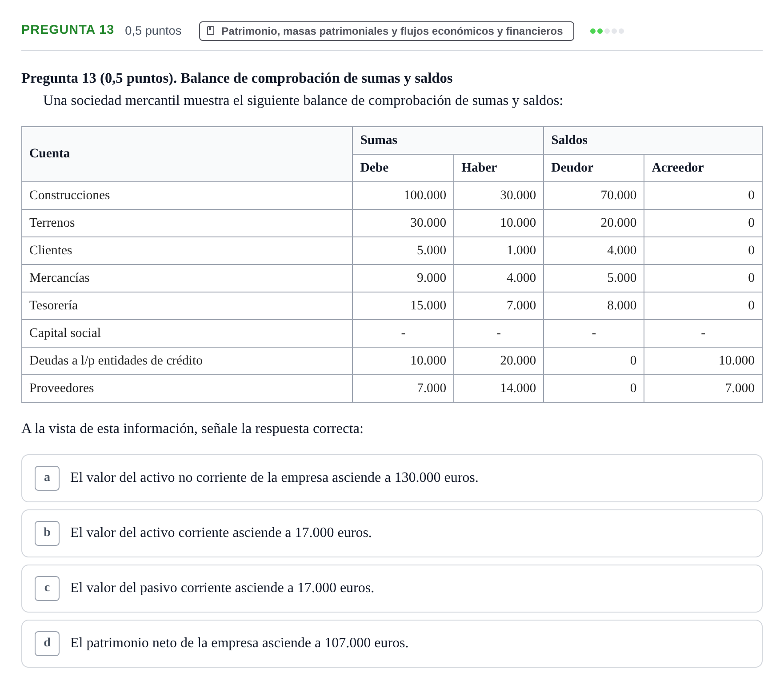Click the Capital social row label

tap(65, 333)
